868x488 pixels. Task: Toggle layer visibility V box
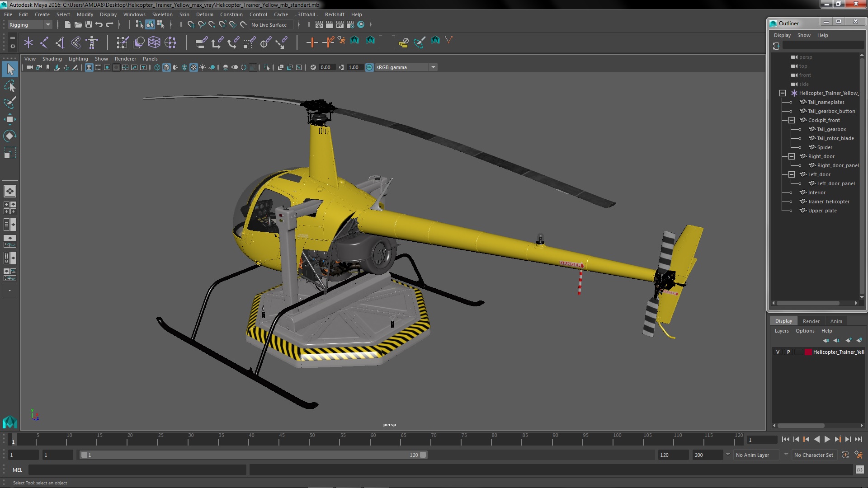pos(778,352)
